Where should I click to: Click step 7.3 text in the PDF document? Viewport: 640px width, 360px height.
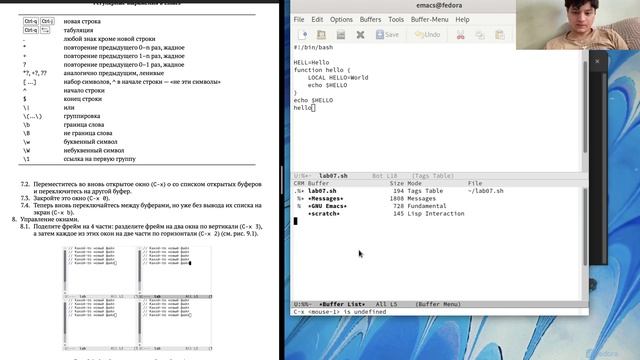(71, 198)
